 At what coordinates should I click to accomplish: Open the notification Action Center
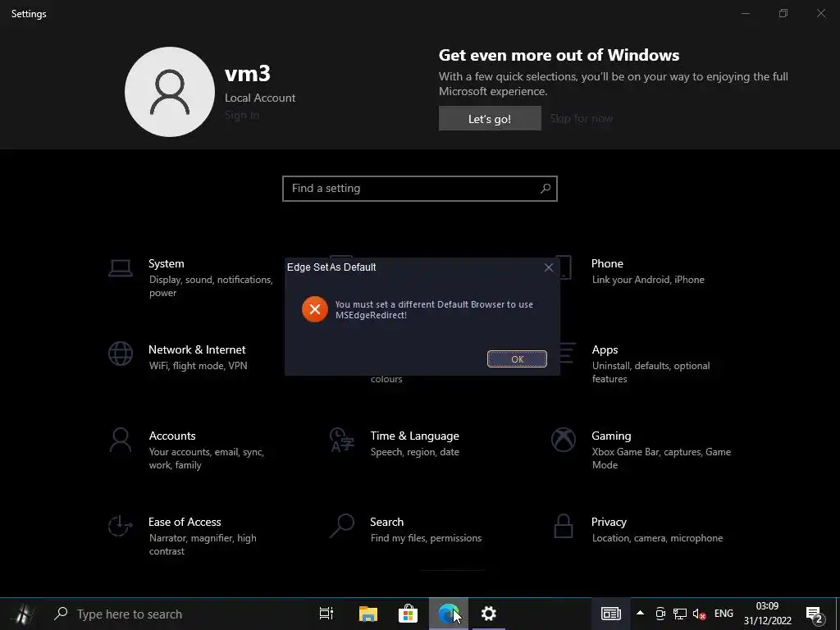point(815,614)
